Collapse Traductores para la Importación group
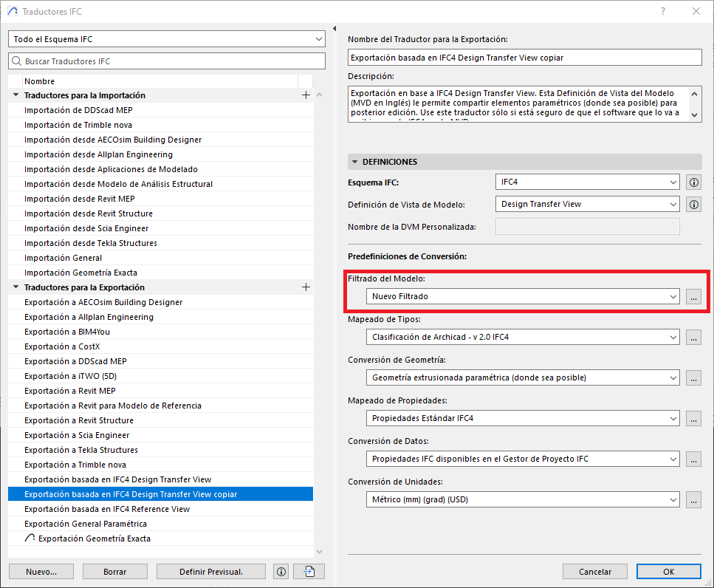 pyautogui.click(x=16, y=95)
